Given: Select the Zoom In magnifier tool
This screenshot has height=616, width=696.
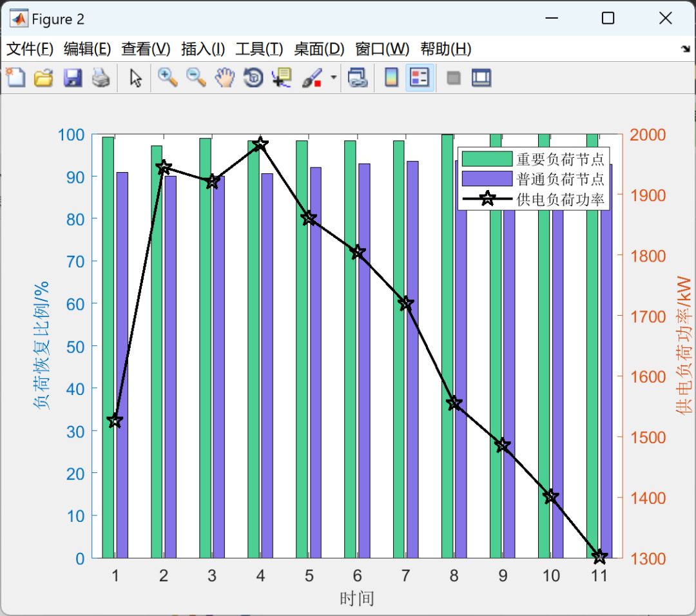Looking at the screenshot, I should pyautogui.click(x=168, y=78).
